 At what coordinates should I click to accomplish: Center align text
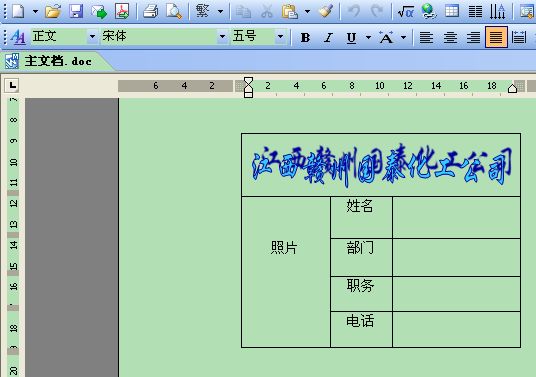(x=450, y=37)
